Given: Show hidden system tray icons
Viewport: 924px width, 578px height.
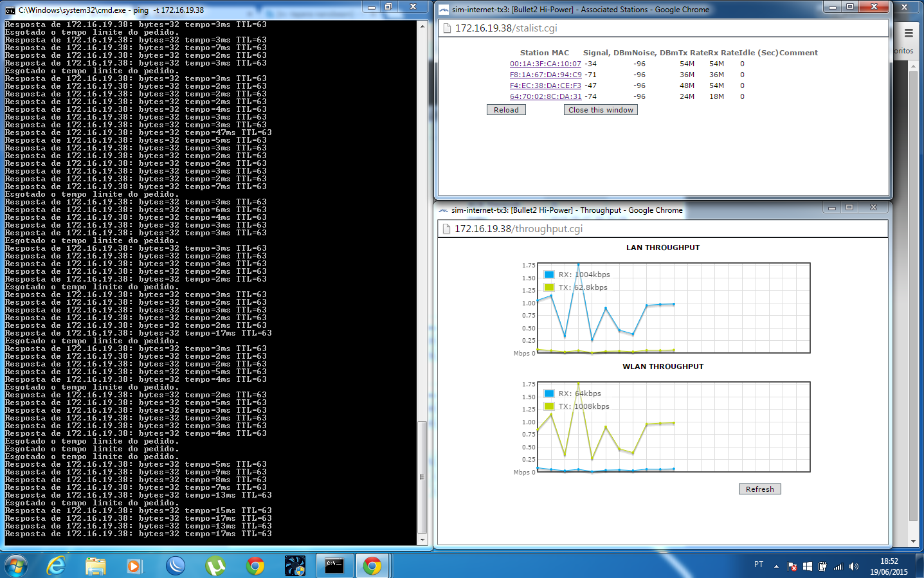Looking at the screenshot, I should pyautogui.click(x=776, y=566).
